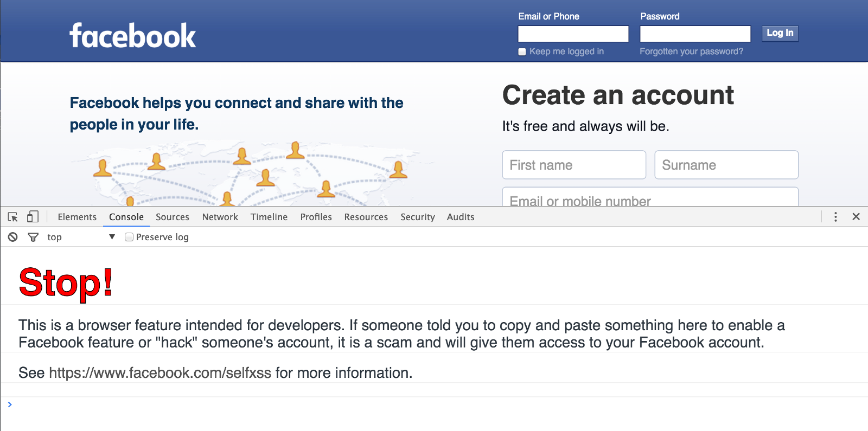The width and height of the screenshot is (868, 431).
Task: Open DevTools three-dot customize menu
Action: click(835, 217)
